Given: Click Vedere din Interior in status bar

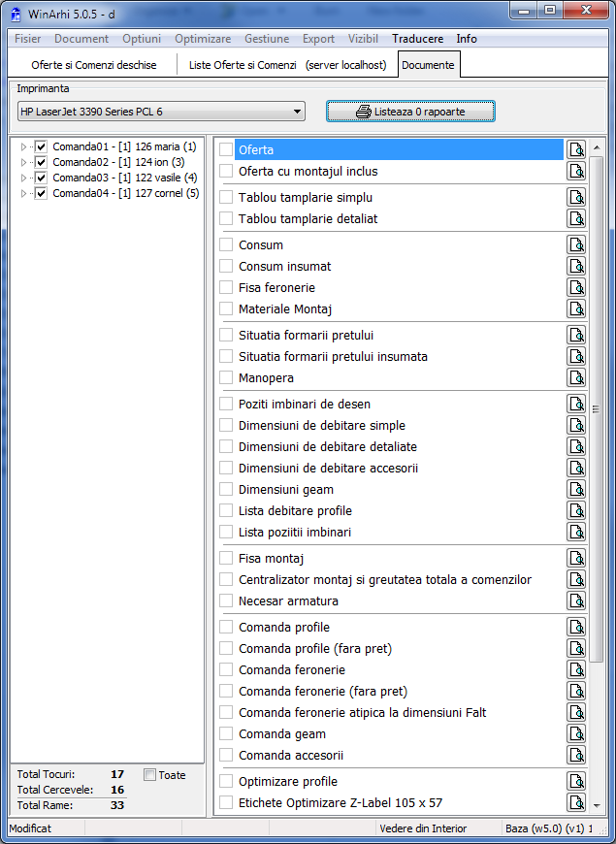Looking at the screenshot, I should point(423,828).
